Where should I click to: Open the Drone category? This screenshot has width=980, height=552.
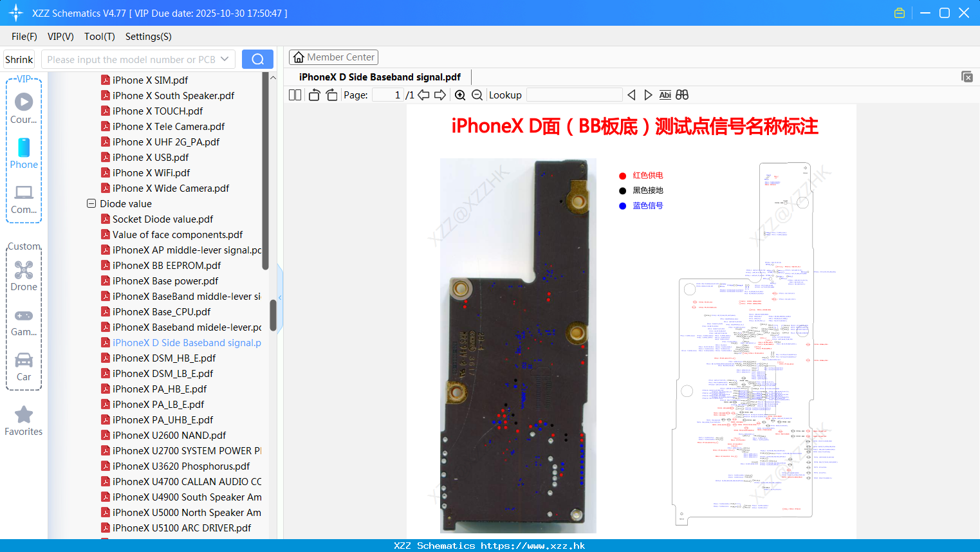pyautogui.click(x=24, y=276)
